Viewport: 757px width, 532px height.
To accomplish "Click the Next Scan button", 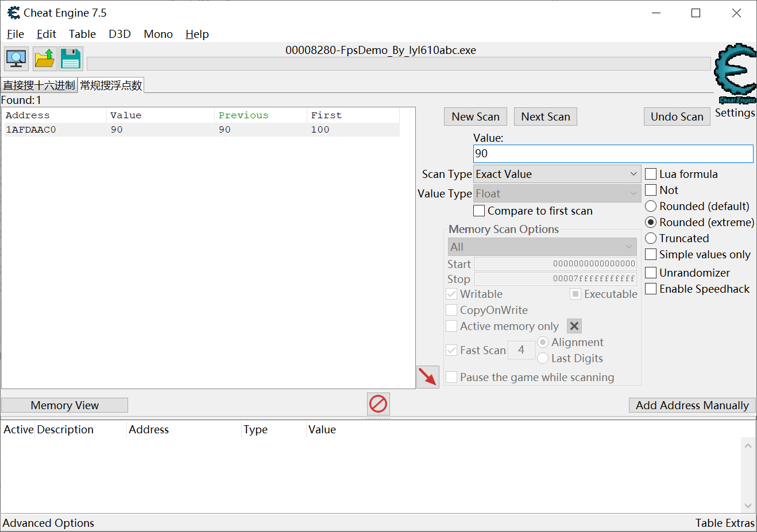I will 546,117.
